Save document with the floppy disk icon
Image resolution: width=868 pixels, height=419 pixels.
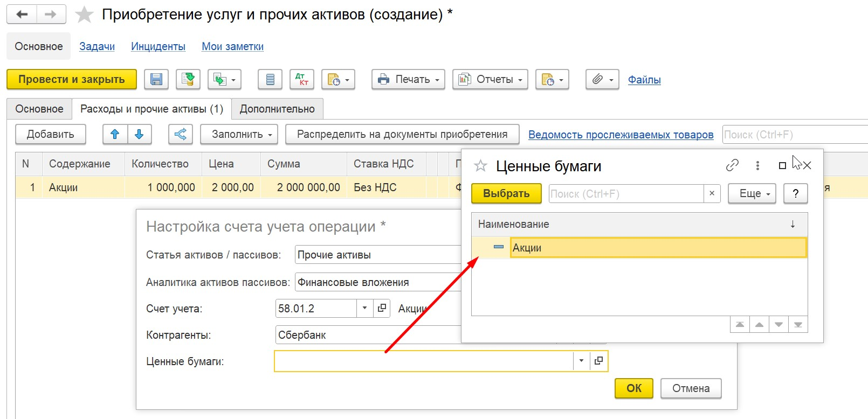(156, 79)
